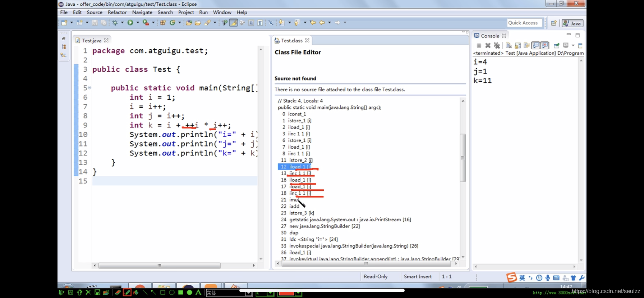The width and height of the screenshot is (644, 298).
Task: Click Last Edit Location arrow icon
Action: pos(313,23)
